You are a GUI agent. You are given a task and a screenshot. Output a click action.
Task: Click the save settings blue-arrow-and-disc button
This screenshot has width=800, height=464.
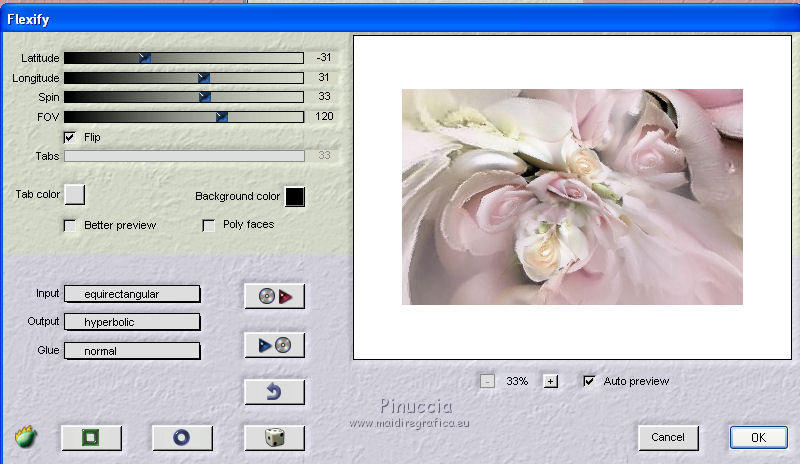(274, 345)
